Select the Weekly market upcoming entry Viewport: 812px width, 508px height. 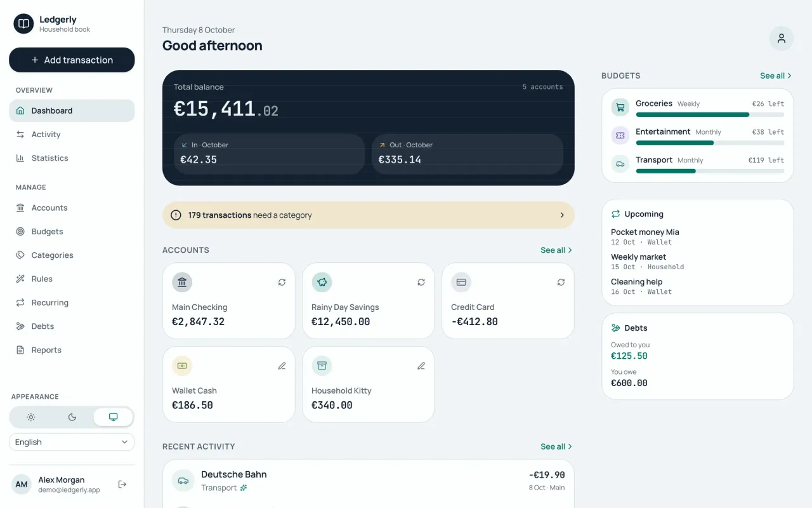(x=698, y=262)
